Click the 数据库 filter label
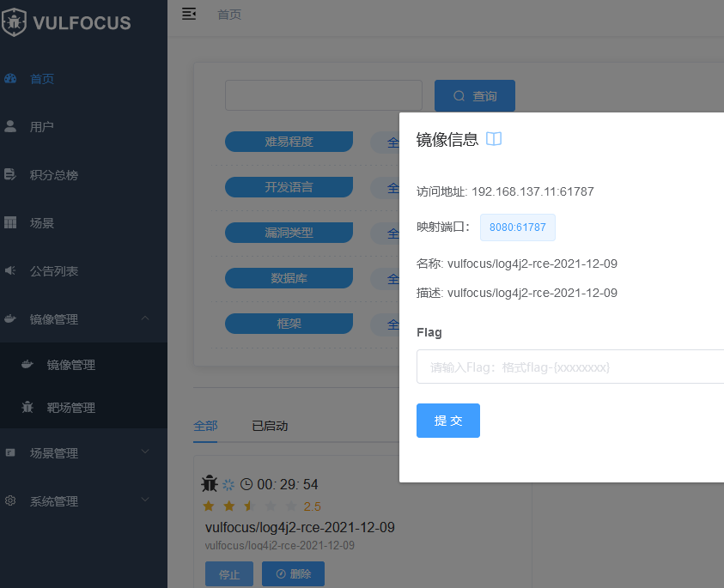Image resolution: width=724 pixels, height=588 pixels. tap(289, 278)
